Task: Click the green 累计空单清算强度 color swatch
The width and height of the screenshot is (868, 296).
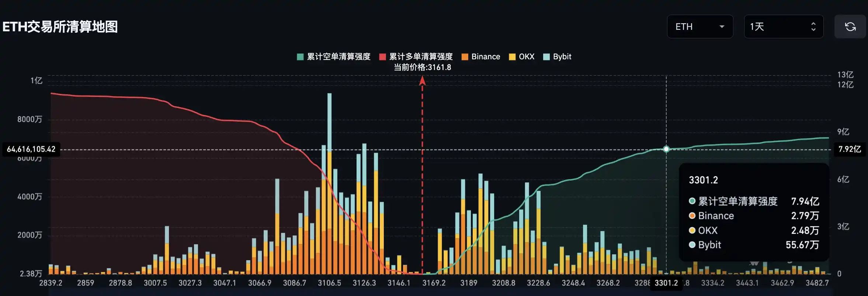Action: (x=300, y=57)
